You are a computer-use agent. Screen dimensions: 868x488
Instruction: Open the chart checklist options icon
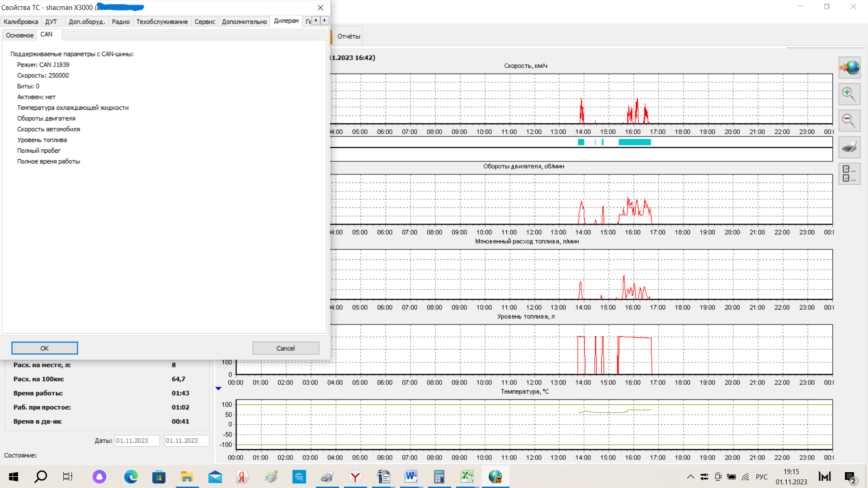point(849,174)
